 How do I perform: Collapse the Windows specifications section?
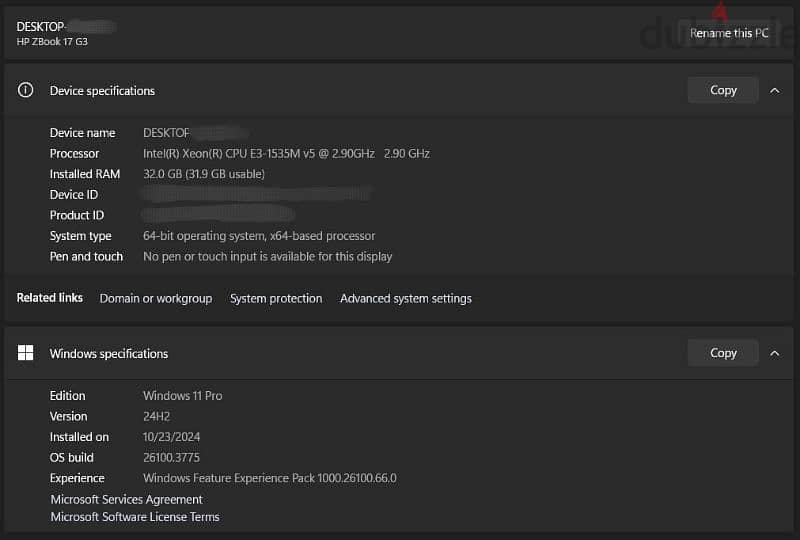tap(774, 354)
